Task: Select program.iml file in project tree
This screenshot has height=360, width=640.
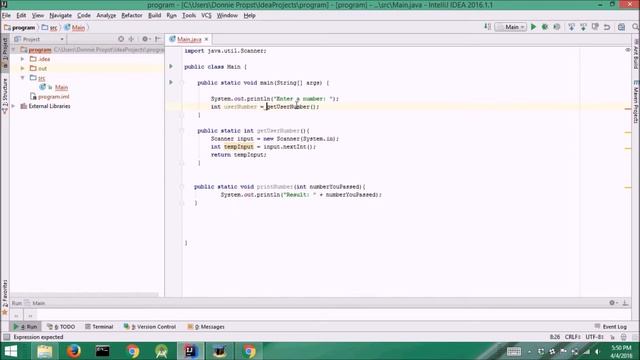Action: pyautogui.click(x=53, y=96)
